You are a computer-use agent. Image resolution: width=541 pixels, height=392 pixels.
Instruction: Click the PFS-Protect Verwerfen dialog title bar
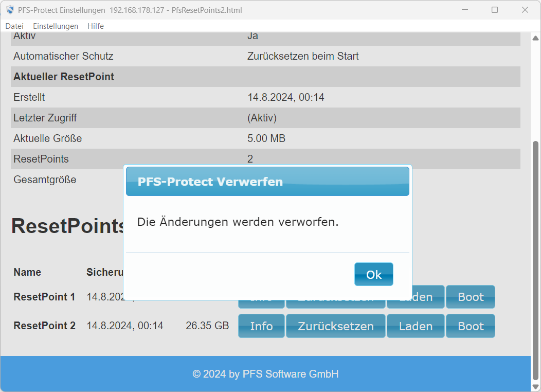(x=267, y=182)
